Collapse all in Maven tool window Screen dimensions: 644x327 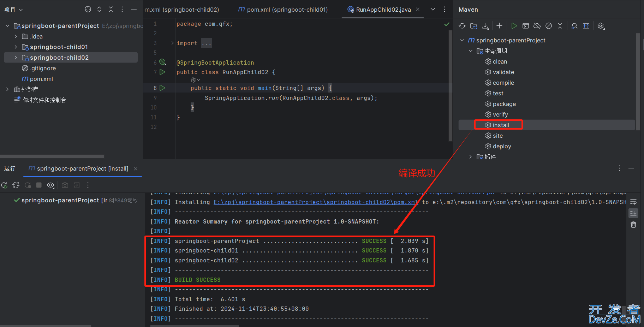[x=560, y=26]
